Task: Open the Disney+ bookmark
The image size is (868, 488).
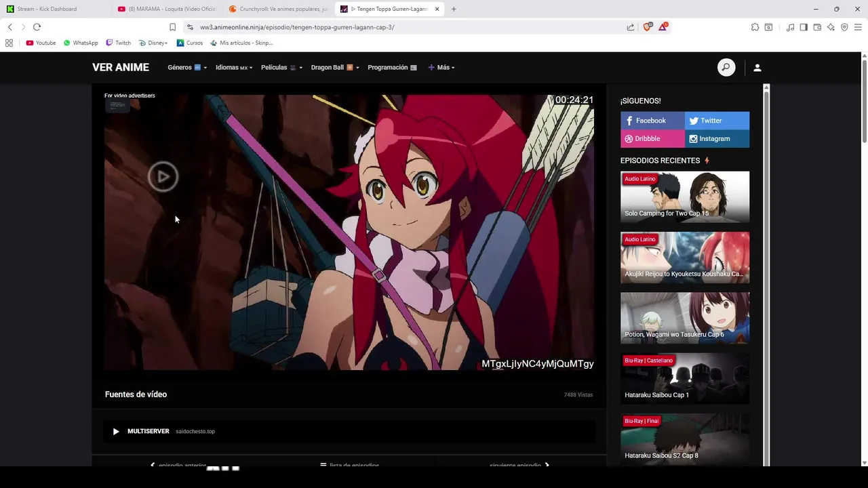Action: [153, 43]
